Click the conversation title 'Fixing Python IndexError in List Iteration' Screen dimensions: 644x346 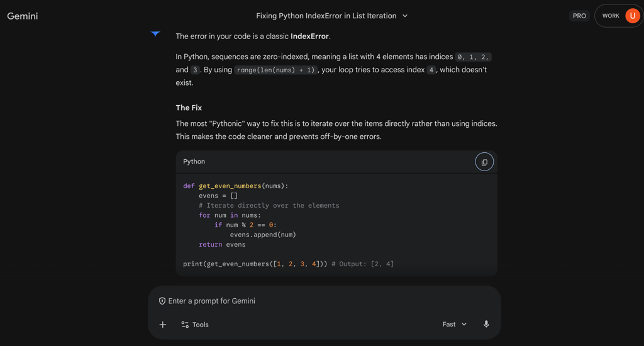(x=326, y=16)
